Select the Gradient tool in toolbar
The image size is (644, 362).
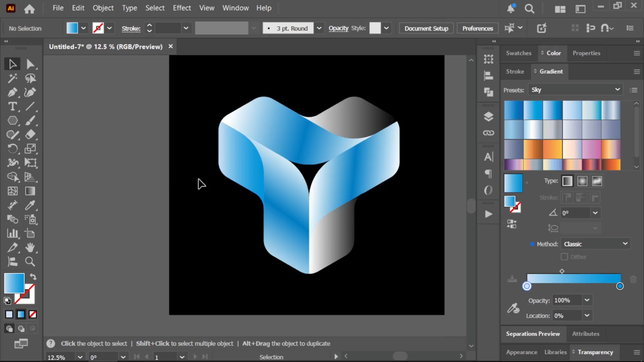(x=30, y=191)
